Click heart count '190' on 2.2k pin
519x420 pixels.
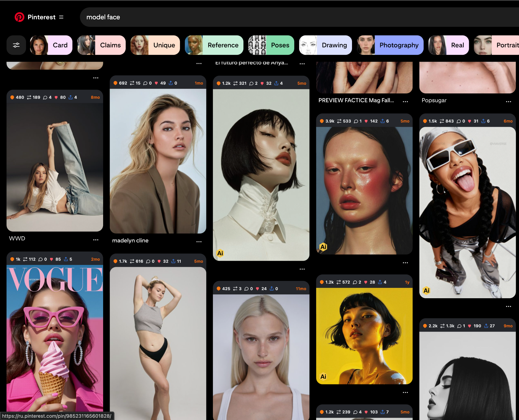coord(477,326)
